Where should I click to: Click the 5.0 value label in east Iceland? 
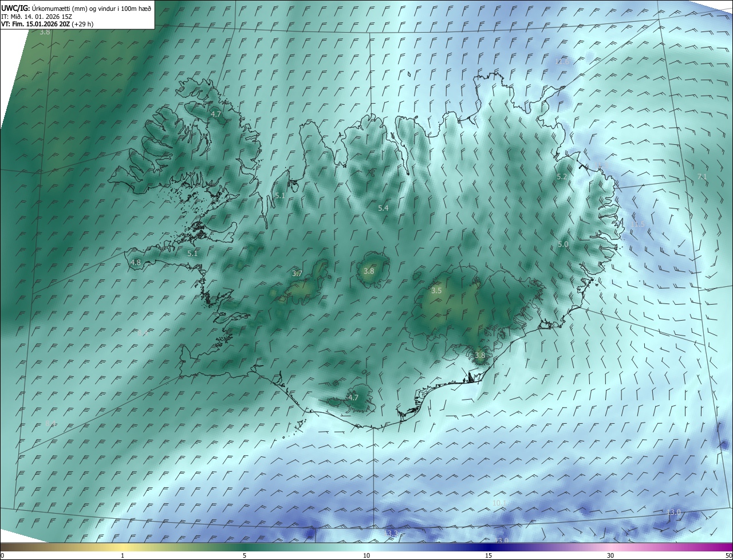pyautogui.click(x=563, y=244)
